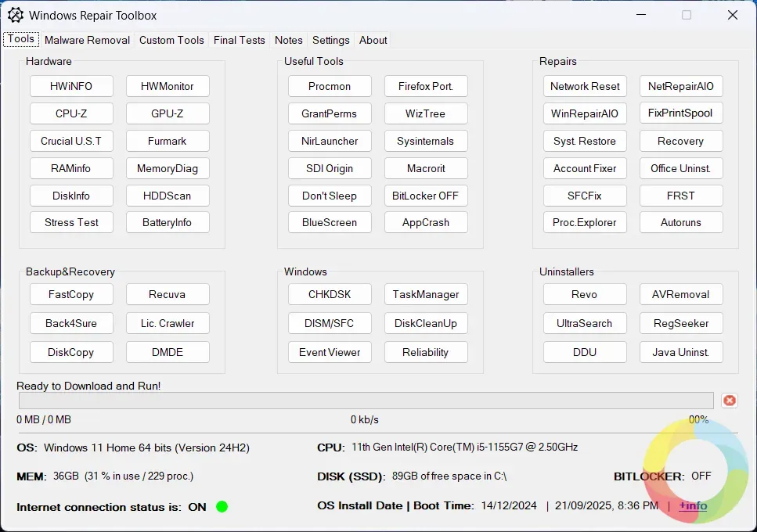Open Lic. Crawler

click(x=168, y=323)
